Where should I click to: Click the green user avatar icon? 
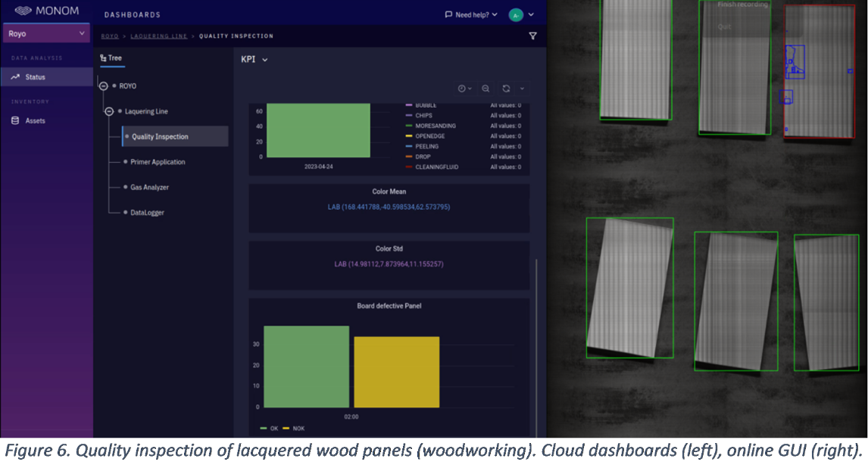coord(516,14)
